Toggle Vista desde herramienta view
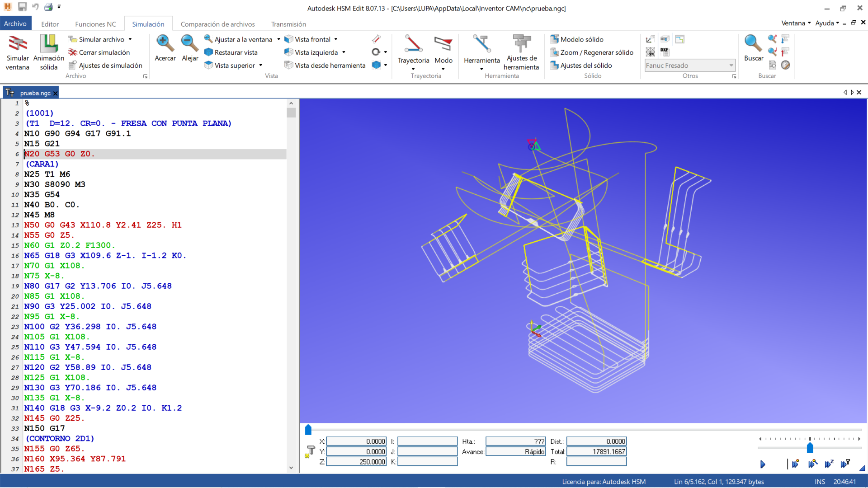Viewport: 868px width, 488px height. (x=325, y=65)
